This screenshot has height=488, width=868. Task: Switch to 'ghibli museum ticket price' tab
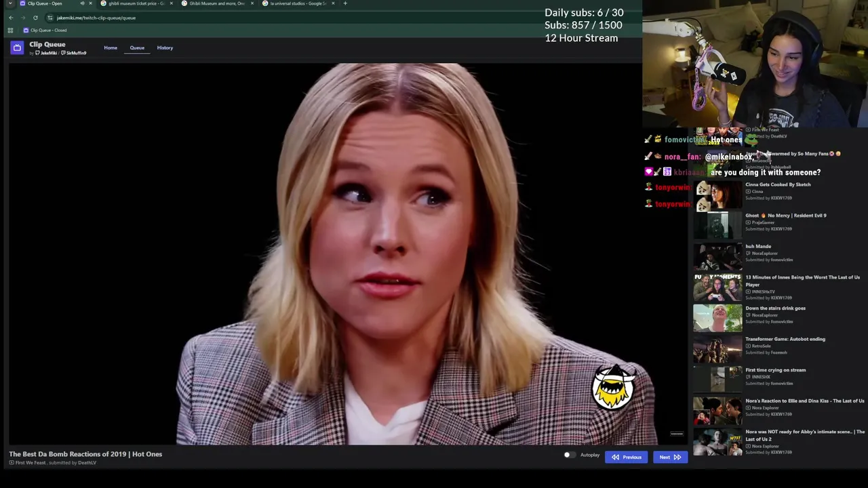[136, 3]
